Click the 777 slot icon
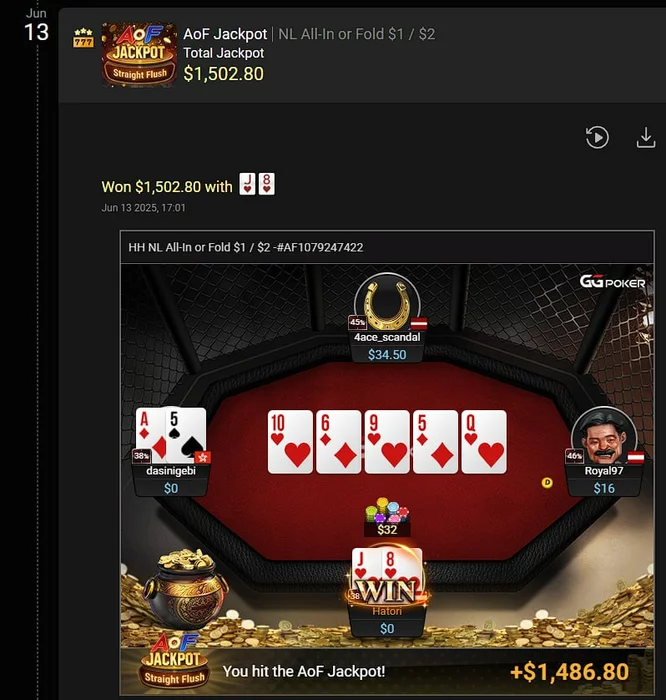The height and width of the screenshot is (700, 666). pyautogui.click(x=83, y=38)
